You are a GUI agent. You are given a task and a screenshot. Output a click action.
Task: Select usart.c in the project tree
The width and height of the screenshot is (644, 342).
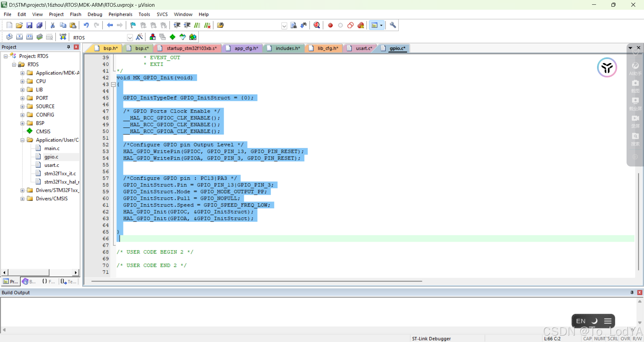[x=52, y=165]
